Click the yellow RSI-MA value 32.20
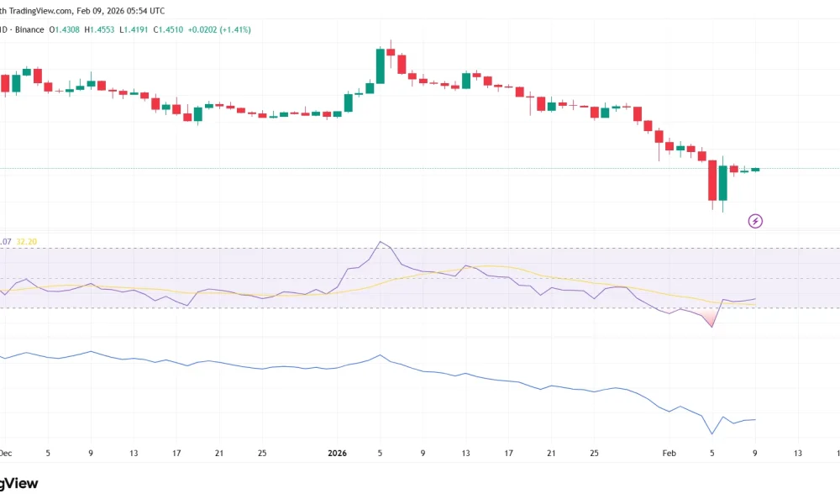 25,241
